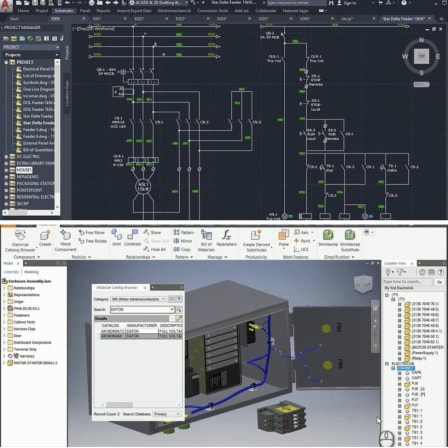Select the Plane work feature

(x=284, y=238)
